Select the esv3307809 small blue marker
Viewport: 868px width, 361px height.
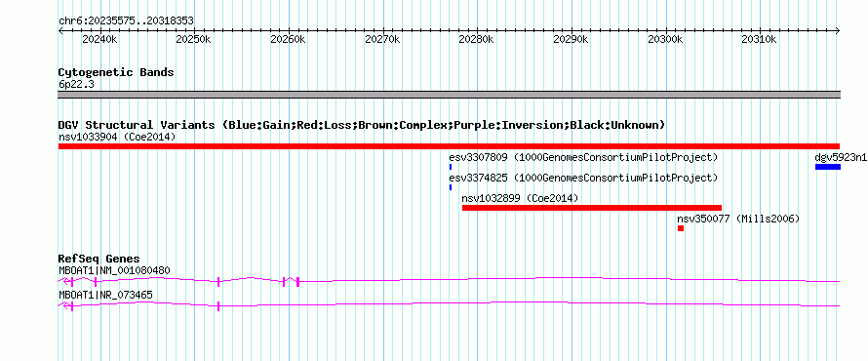pyautogui.click(x=451, y=167)
